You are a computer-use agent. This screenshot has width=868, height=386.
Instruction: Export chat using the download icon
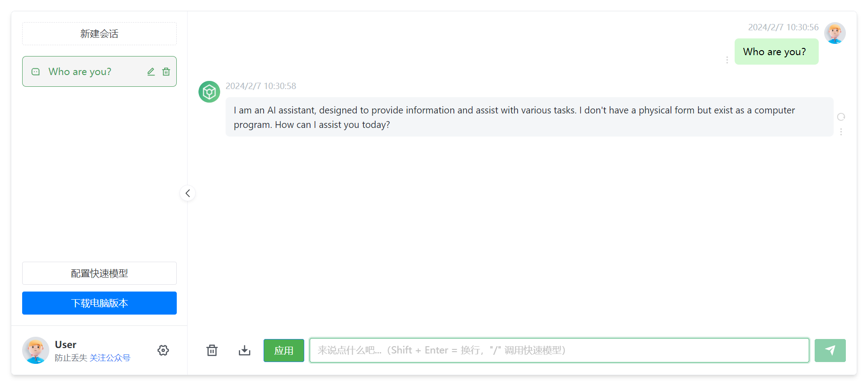click(x=245, y=350)
